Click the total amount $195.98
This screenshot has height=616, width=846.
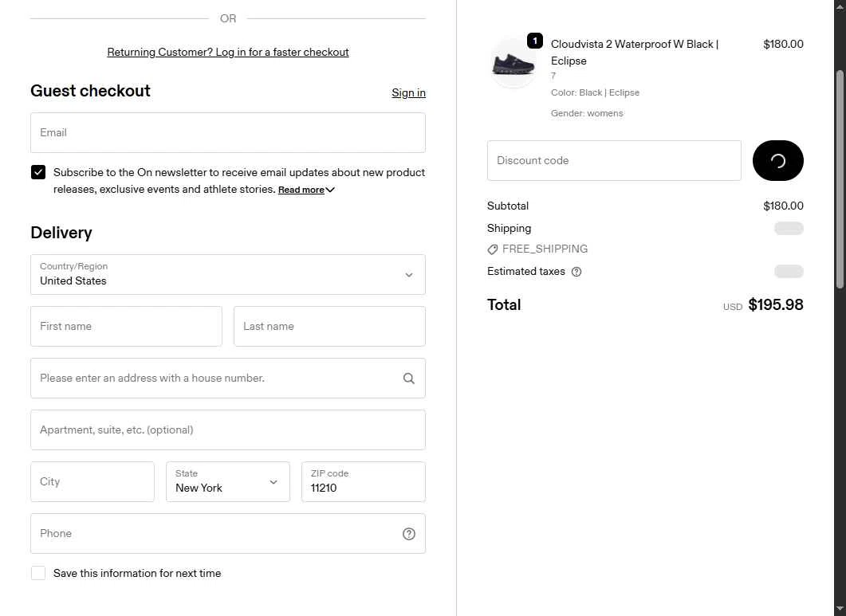[775, 304]
